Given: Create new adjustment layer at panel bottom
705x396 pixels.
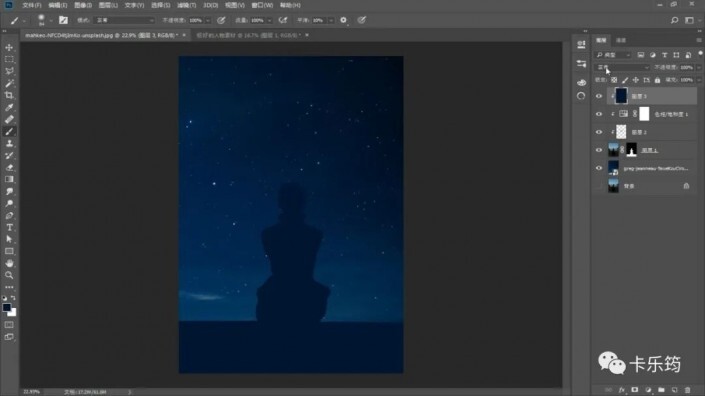Looking at the screenshot, I should pyautogui.click(x=648, y=390).
